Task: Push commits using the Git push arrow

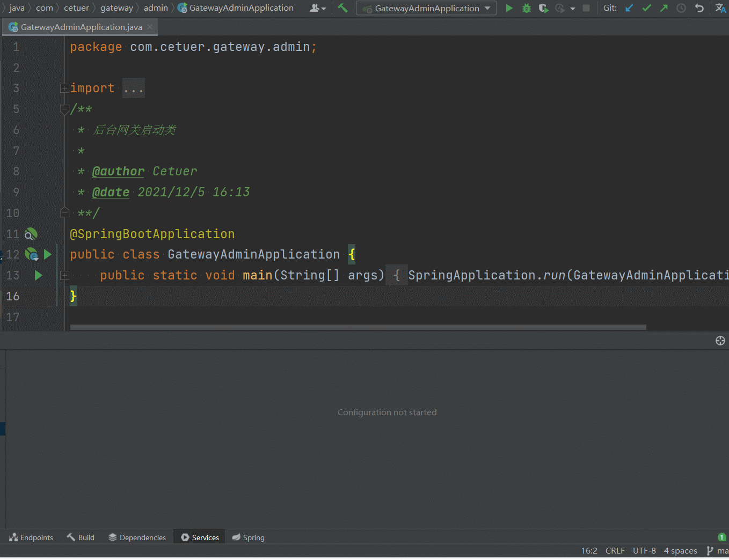Action: [x=664, y=8]
